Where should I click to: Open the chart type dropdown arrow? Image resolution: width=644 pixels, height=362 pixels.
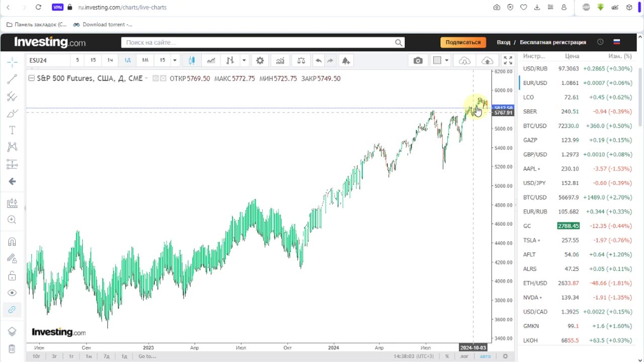[244, 60]
